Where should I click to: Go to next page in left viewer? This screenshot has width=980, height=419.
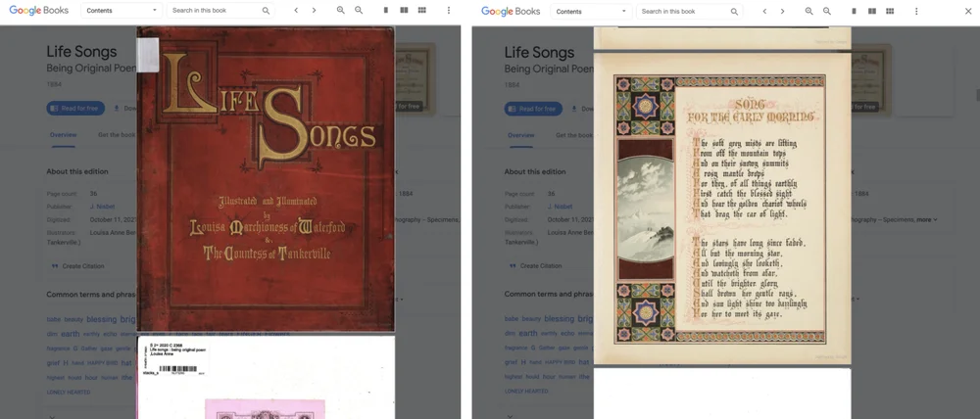(x=314, y=11)
